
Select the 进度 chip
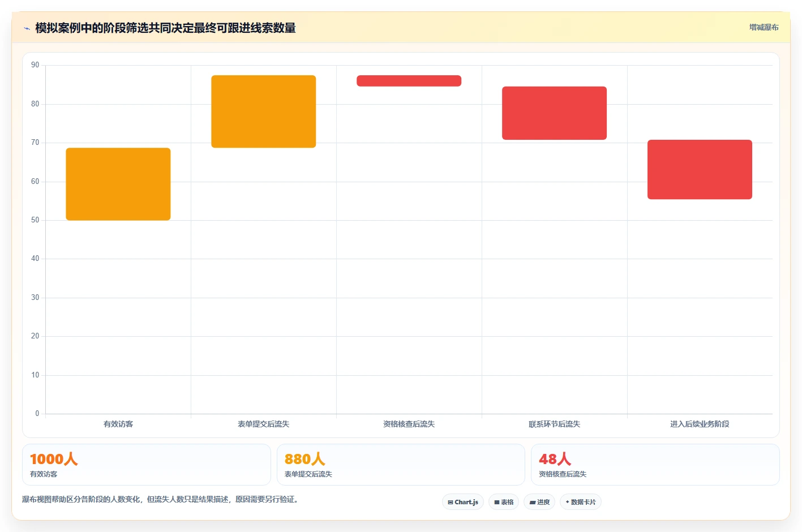pyautogui.click(x=539, y=502)
